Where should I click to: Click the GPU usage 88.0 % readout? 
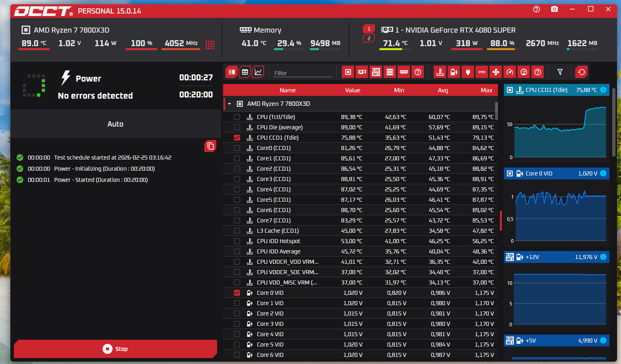pyautogui.click(x=502, y=43)
